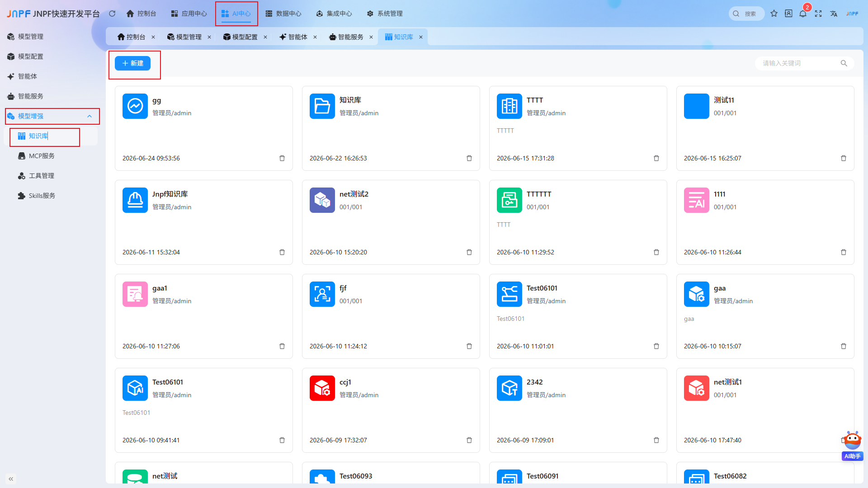
Task: Switch to the 数据中心 top menu
Action: tap(283, 14)
